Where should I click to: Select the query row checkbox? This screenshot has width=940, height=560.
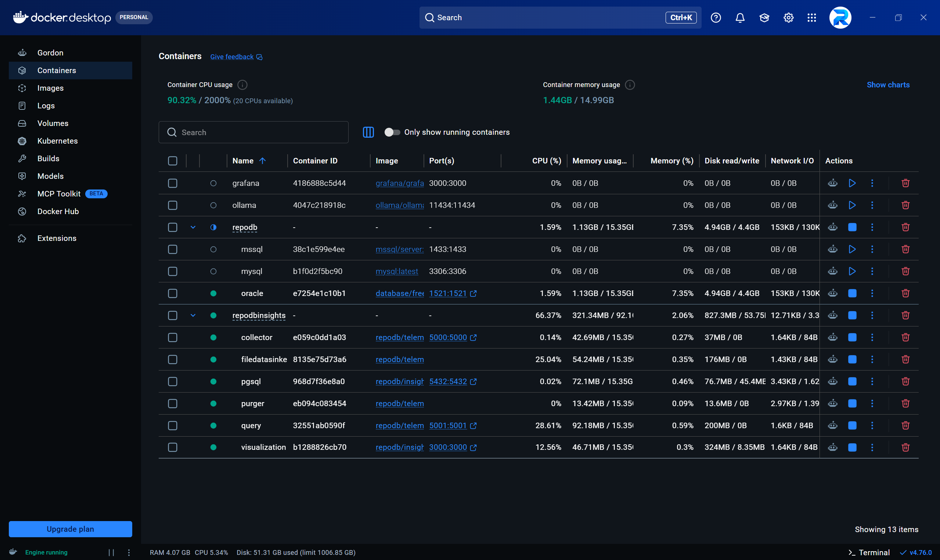tap(172, 425)
